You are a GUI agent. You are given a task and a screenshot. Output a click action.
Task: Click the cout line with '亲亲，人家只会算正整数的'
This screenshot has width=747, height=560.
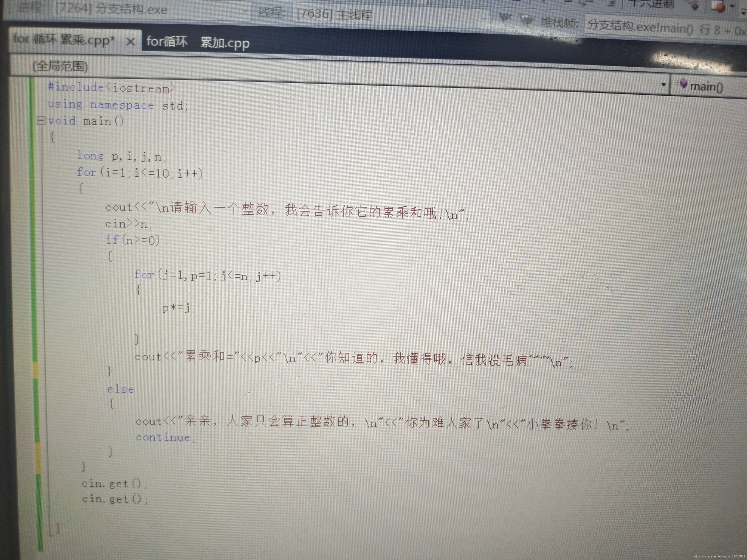382,423
